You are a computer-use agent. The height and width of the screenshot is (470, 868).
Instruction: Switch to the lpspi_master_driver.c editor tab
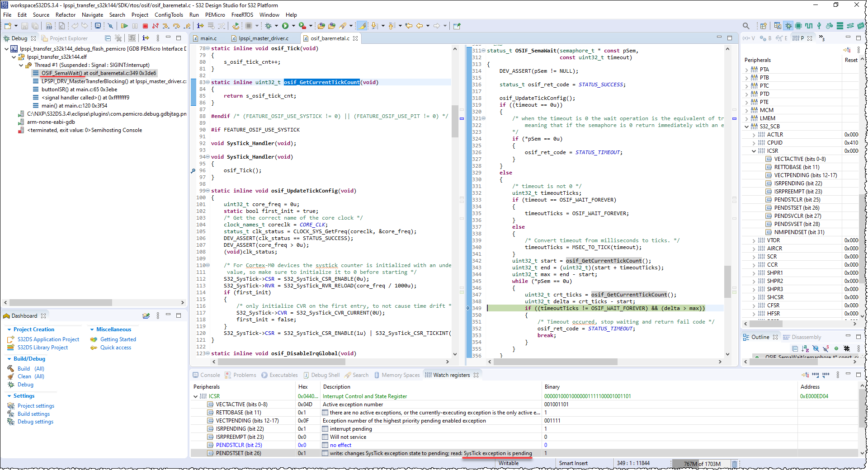(263, 38)
